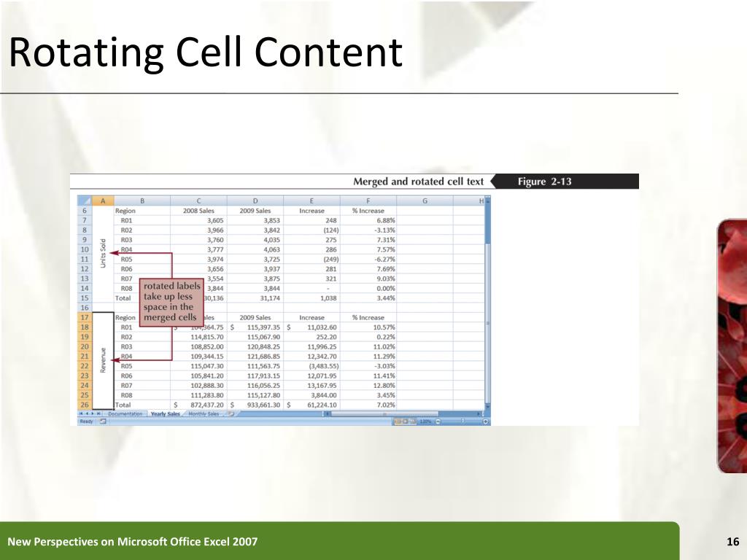
Task: Click cell with value 114,815.70
Action: click(198, 337)
